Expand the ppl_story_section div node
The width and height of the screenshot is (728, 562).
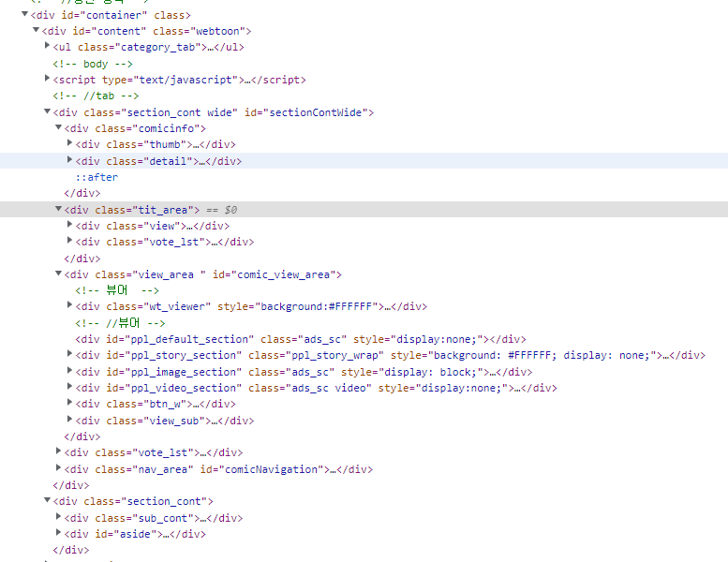click(69, 354)
